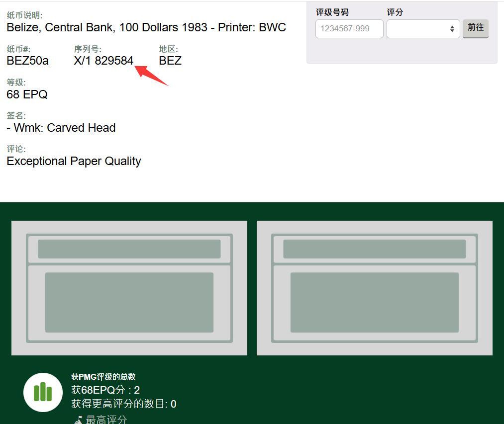The width and height of the screenshot is (504, 424).
Task: Click the 获68EPQ分 : 2 population line
Action: point(105,390)
